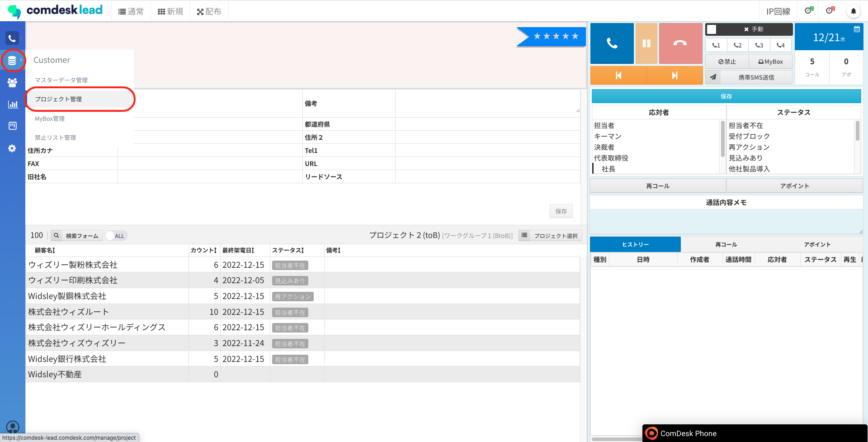
Task: Open the user group management sidebar icon
Action: [12, 82]
